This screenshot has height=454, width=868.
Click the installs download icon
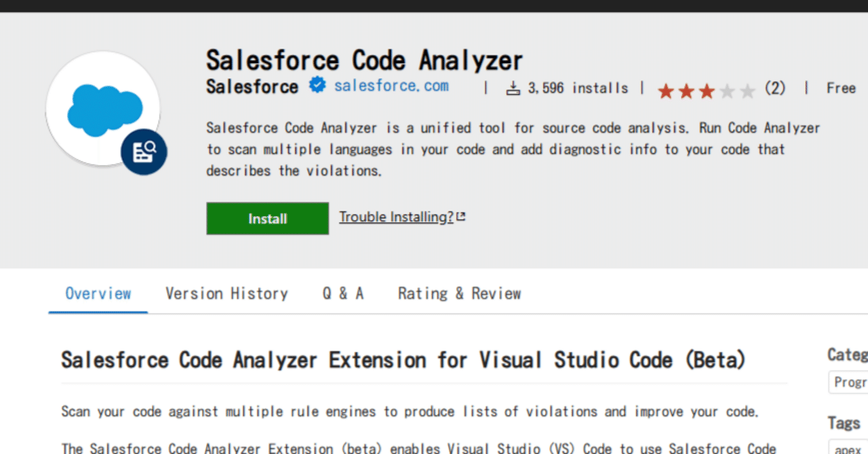[x=514, y=87]
